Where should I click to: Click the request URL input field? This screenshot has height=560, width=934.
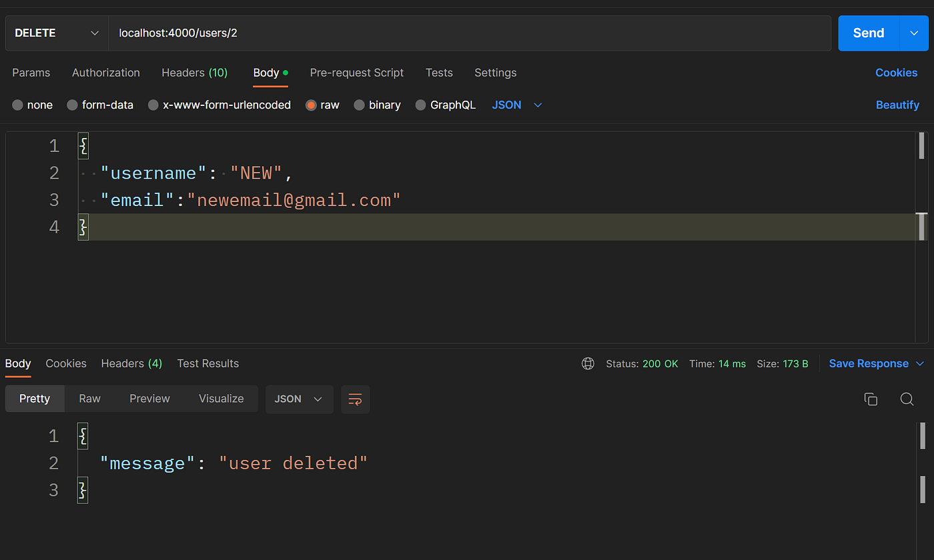click(470, 33)
